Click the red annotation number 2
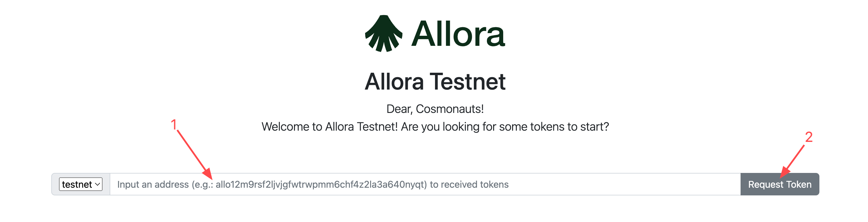Screen dimensions: 868x222 point(809,137)
